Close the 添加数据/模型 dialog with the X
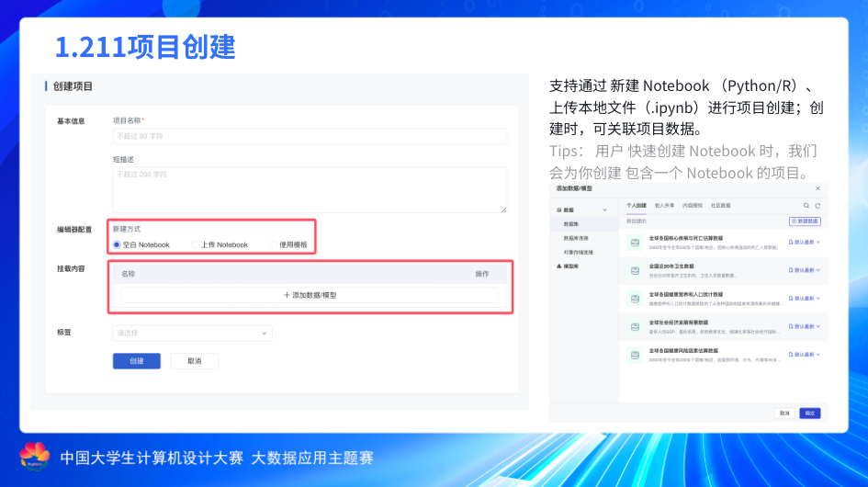Image resolution: width=868 pixels, height=487 pixels. (x=817, y=188)
